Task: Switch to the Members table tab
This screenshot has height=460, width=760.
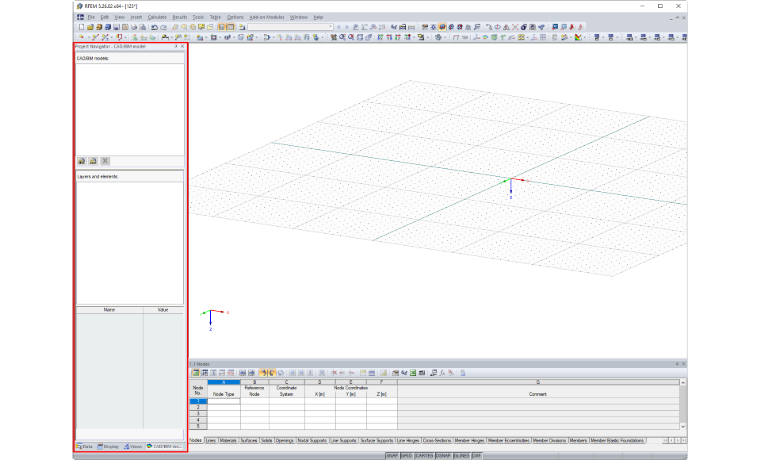Action: coord(578,441)
